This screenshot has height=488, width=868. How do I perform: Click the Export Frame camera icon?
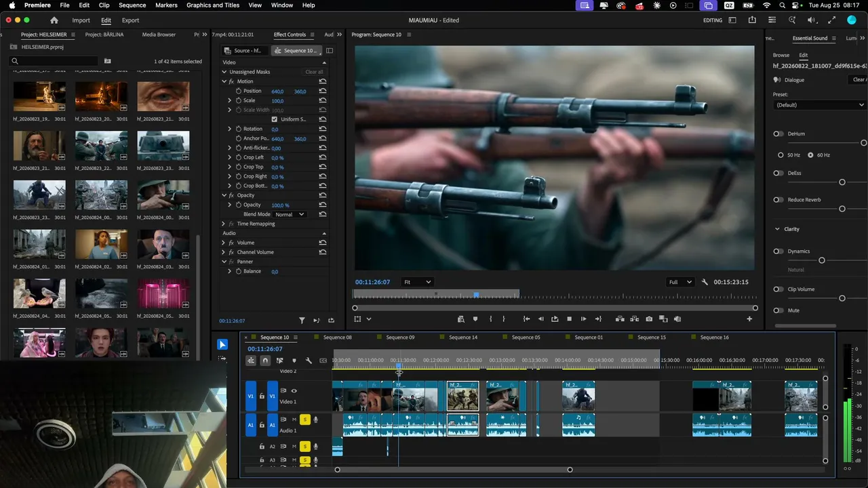tap(649, 319)
